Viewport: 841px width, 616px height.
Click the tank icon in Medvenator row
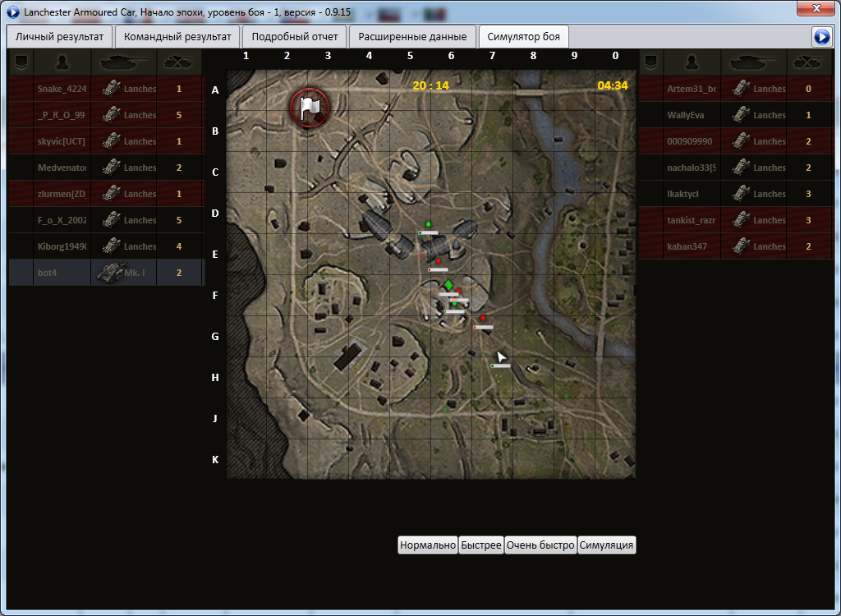tap(111, 167)
